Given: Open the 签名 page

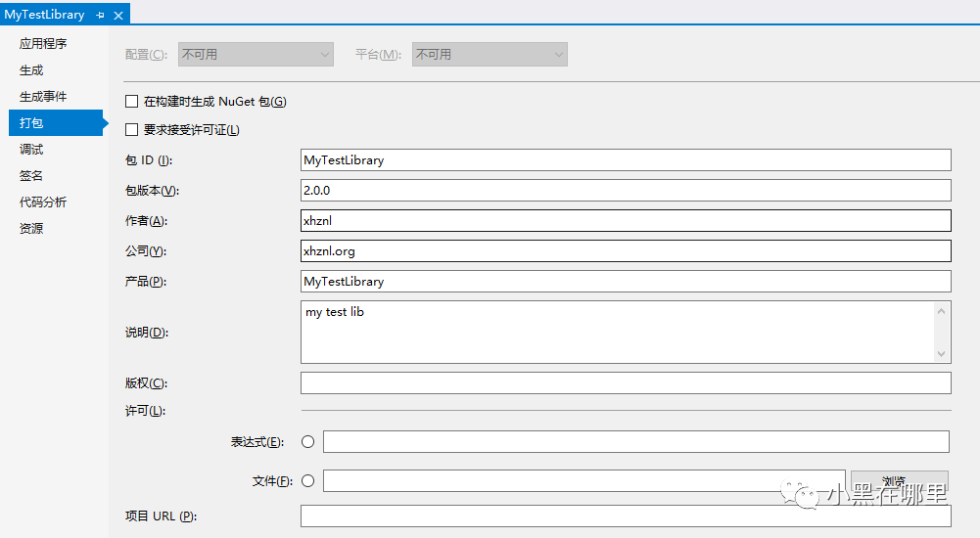Looking at the screenshot, I should [x=31, y=175].
